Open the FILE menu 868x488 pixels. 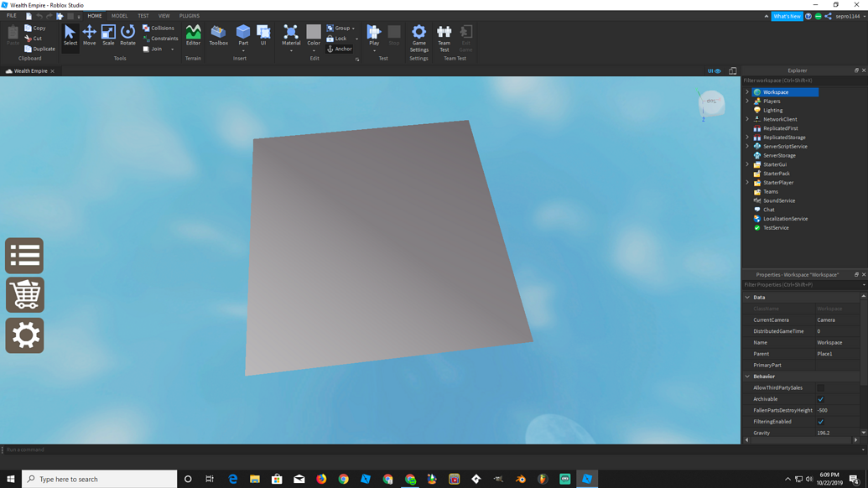pos(11,16)
